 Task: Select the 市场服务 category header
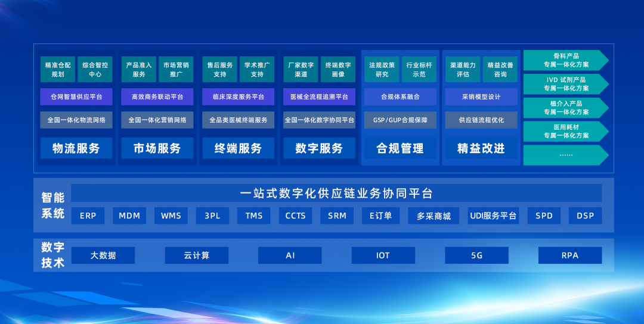(157, 148)
